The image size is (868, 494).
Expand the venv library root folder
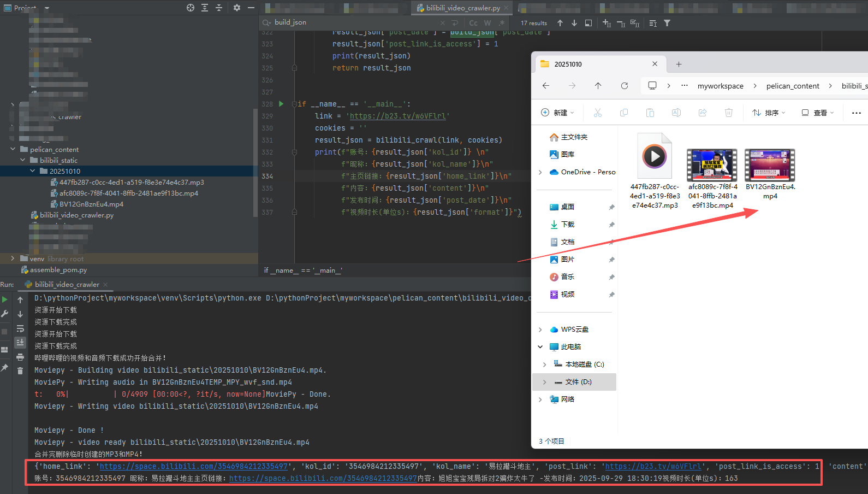(13, 258)
